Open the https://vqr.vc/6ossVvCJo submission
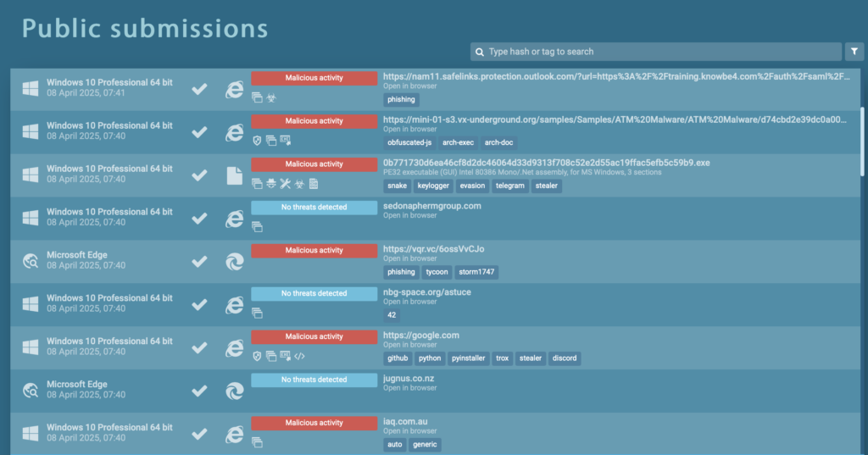This screenshot has height=455, width=868. tap(433, 249)
